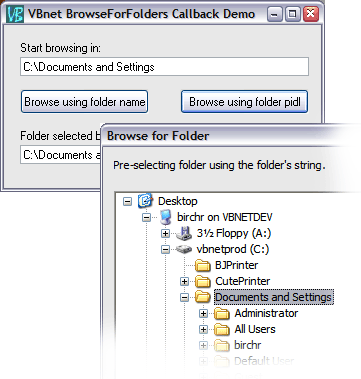Select the Administrator folder label
Image resolution: width=361 pixels, height=379 pixels.
[266, 313]
